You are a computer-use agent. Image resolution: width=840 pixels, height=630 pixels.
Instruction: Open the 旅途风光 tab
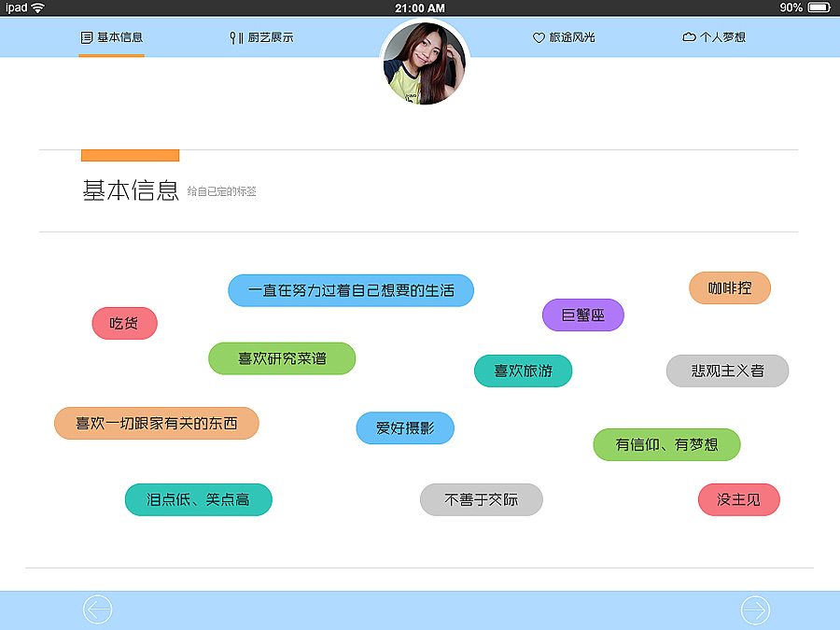(564, 37)
